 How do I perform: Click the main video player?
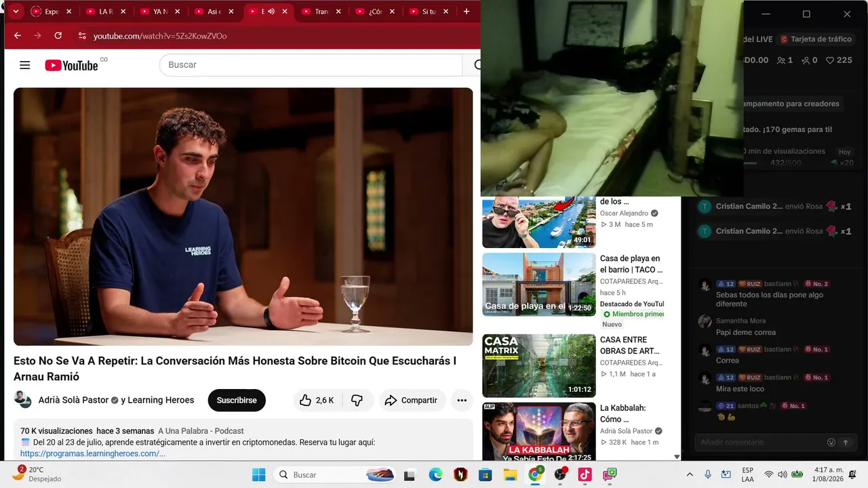click(243, 217)
